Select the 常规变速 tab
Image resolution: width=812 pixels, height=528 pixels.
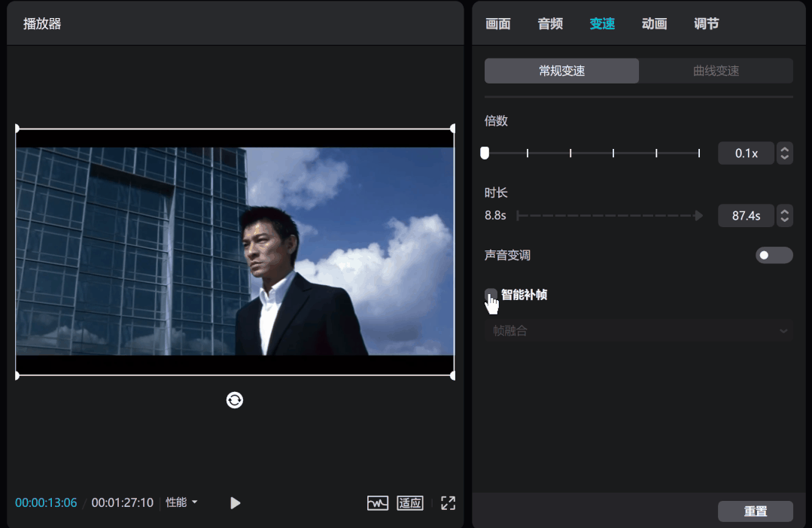point(562,71)
